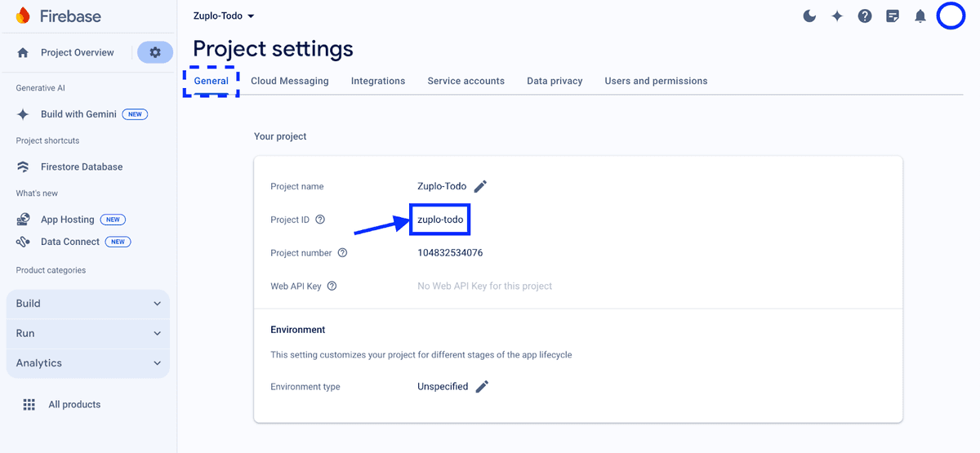Open the Zuplo-Todo project selector dropdown
Image resolution: width=980 pixels, height=453 pixels.
coord(224,16)
